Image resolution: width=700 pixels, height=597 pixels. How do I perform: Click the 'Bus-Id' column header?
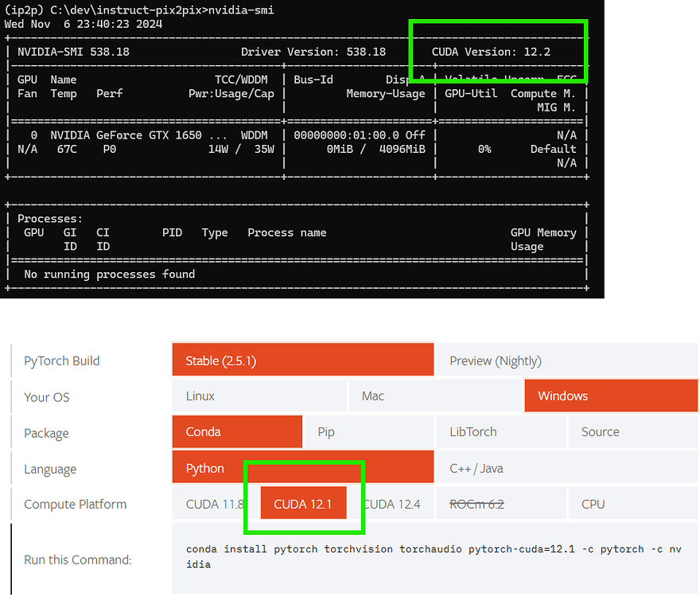click(x=313, y=80)
